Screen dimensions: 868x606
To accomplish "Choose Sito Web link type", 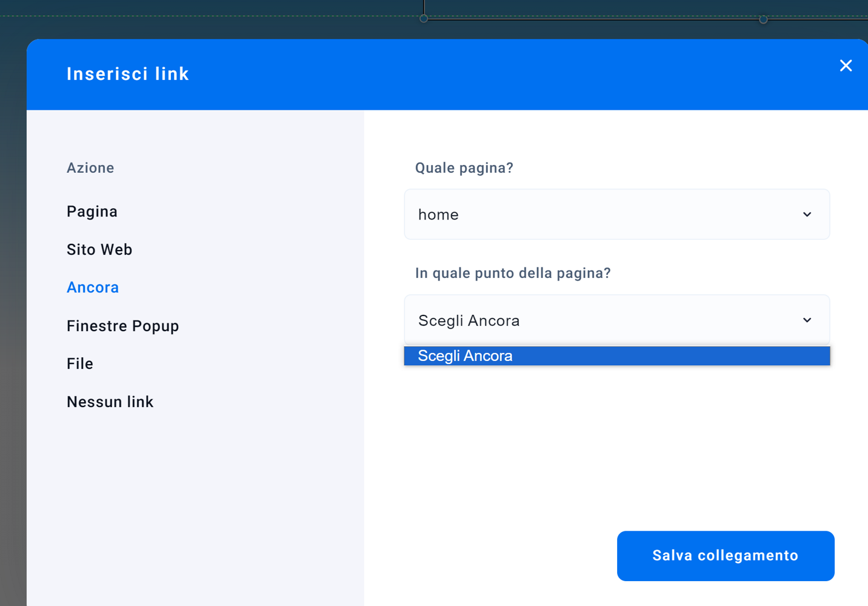I will click(99, 250).
